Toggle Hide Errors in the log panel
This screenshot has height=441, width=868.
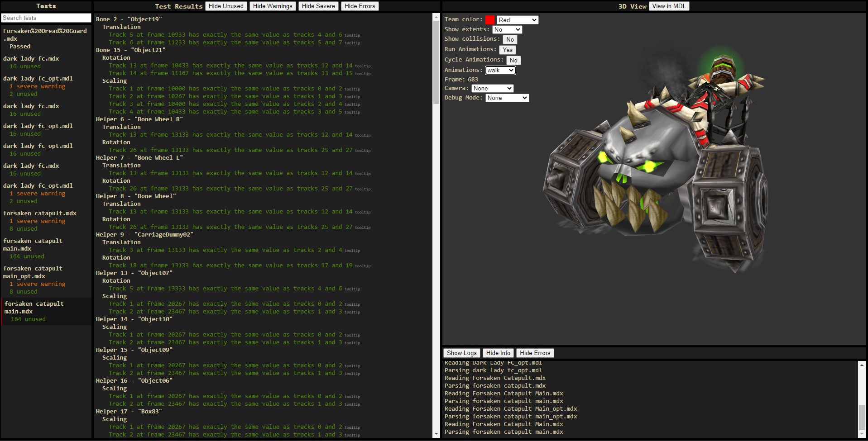(535, 353)
